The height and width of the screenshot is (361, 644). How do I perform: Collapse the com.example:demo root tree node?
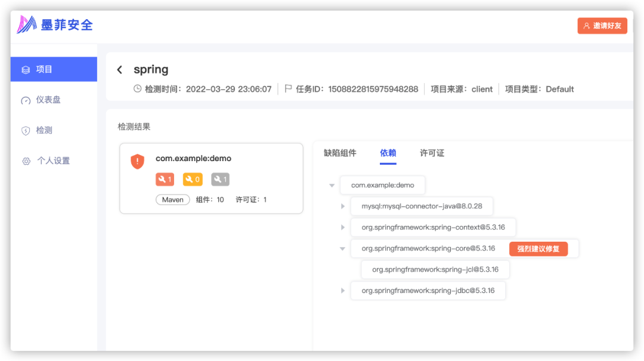[332, 186]
